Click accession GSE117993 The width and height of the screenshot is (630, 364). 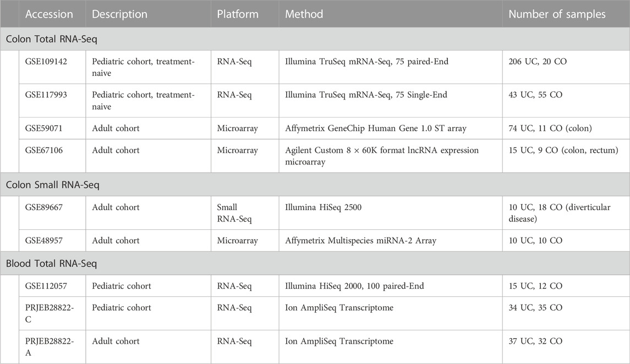(x=46, y=95)
